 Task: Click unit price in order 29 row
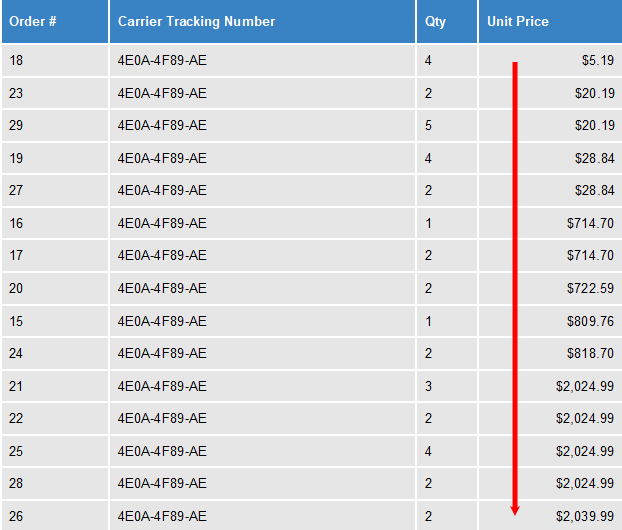(x=595, y=125)
